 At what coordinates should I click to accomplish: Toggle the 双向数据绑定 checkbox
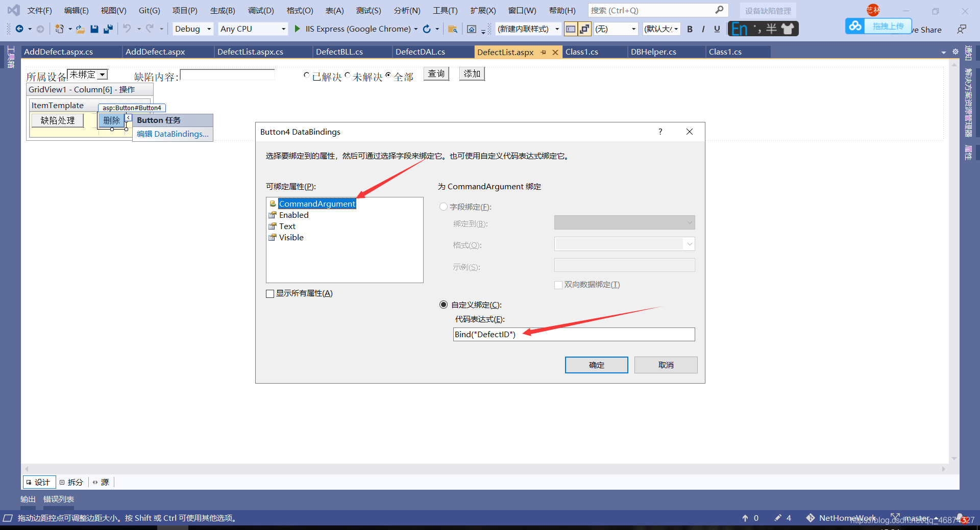click(x=558, y=285)
